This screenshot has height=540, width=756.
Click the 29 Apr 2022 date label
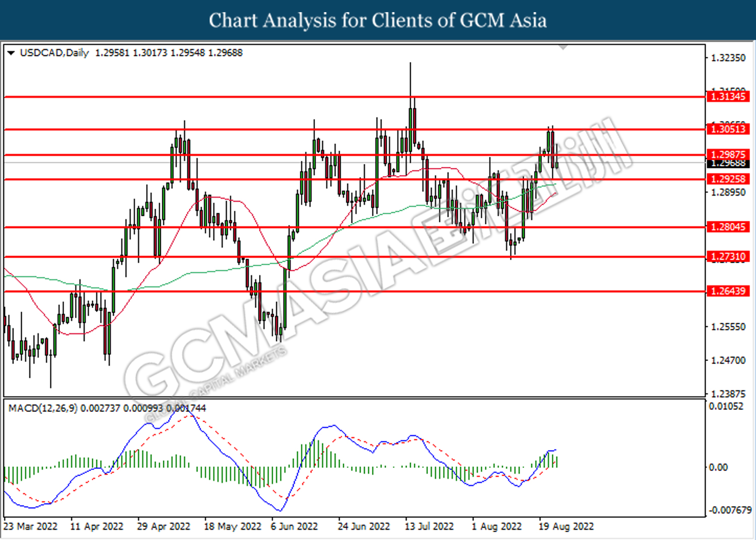(x=164, y=526)
